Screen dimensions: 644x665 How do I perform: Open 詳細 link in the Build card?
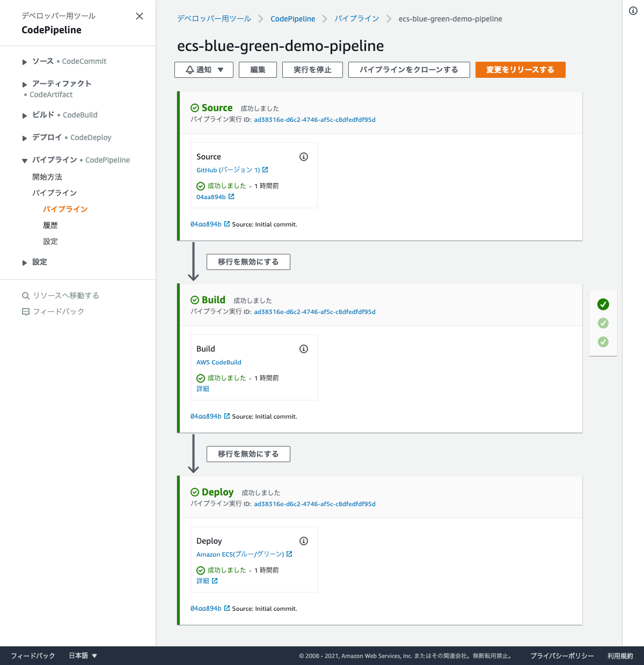click(203, 389)
